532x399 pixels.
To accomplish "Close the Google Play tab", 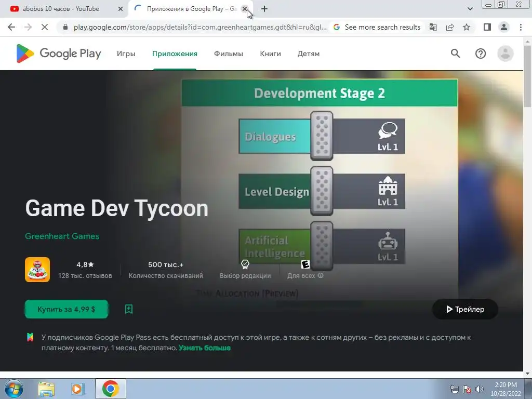I will coord(244,9).
